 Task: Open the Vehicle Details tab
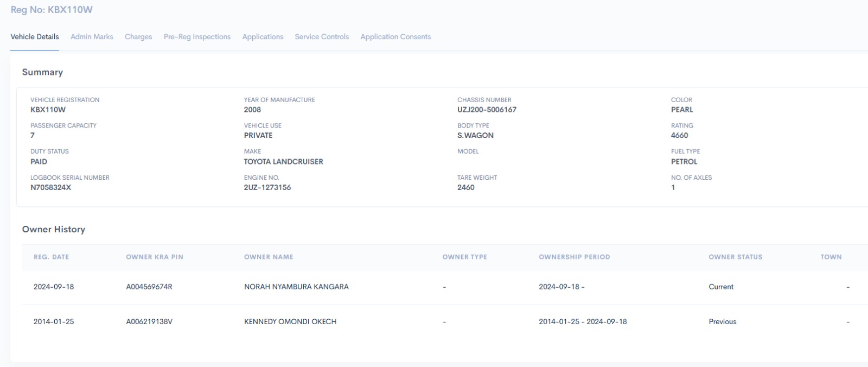(x=35, y=37)
